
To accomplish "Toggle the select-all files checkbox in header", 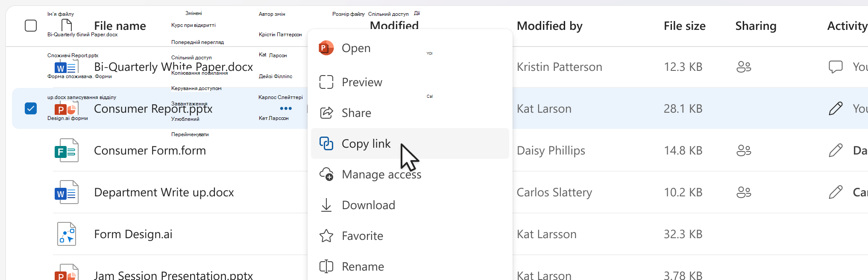I will (31, 26).
